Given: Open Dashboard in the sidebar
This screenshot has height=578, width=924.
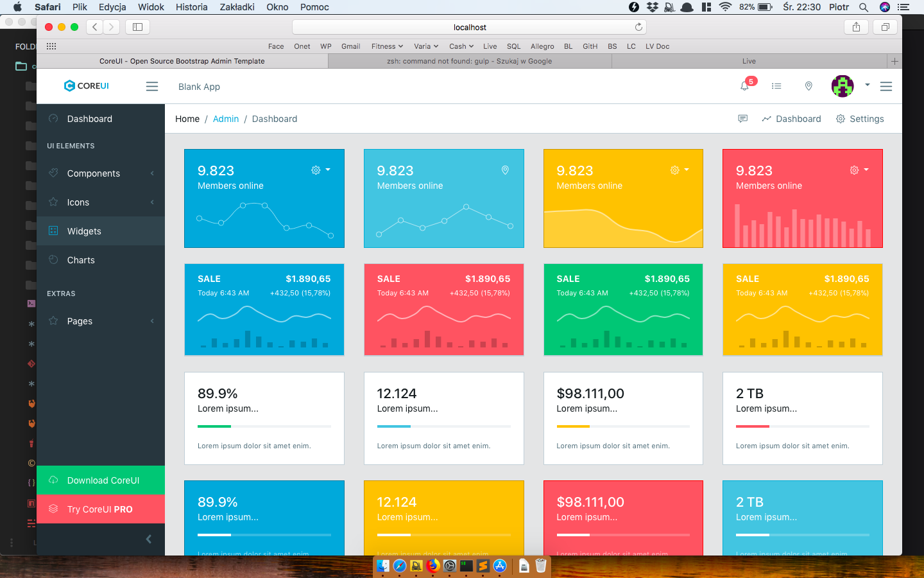Looking at the screenshot, I should [x=101, y=119].
